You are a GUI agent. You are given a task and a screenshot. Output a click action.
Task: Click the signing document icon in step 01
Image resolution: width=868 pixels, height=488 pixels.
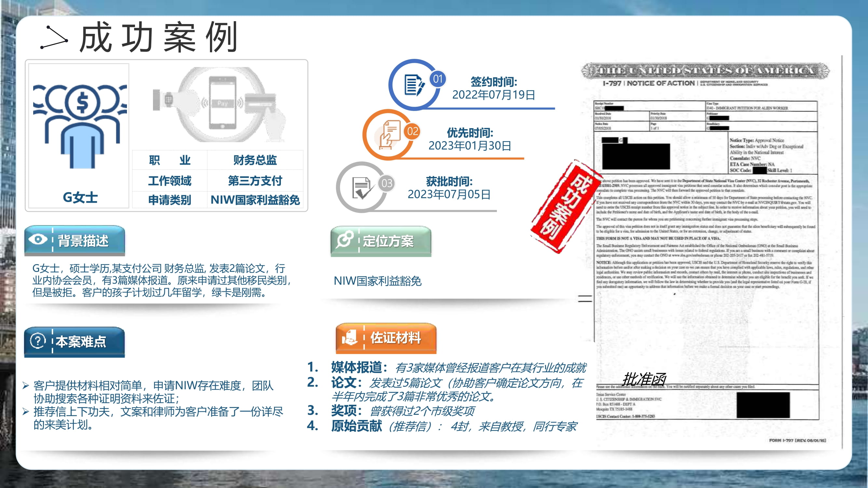[x=414, y=85]
